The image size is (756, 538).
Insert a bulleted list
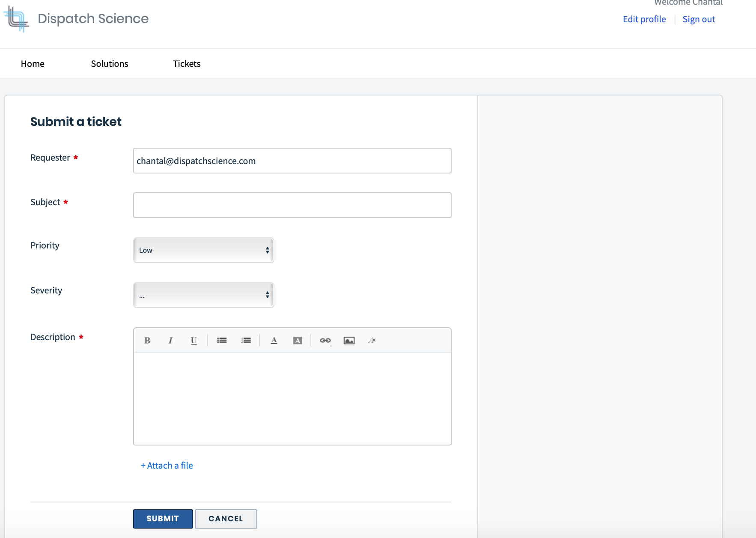tap(222, 341)
